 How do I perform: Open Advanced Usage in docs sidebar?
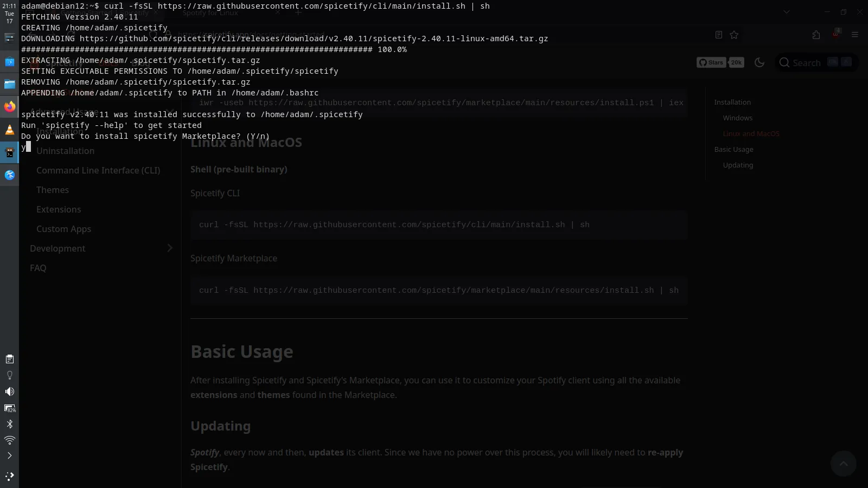pos(64,112)
